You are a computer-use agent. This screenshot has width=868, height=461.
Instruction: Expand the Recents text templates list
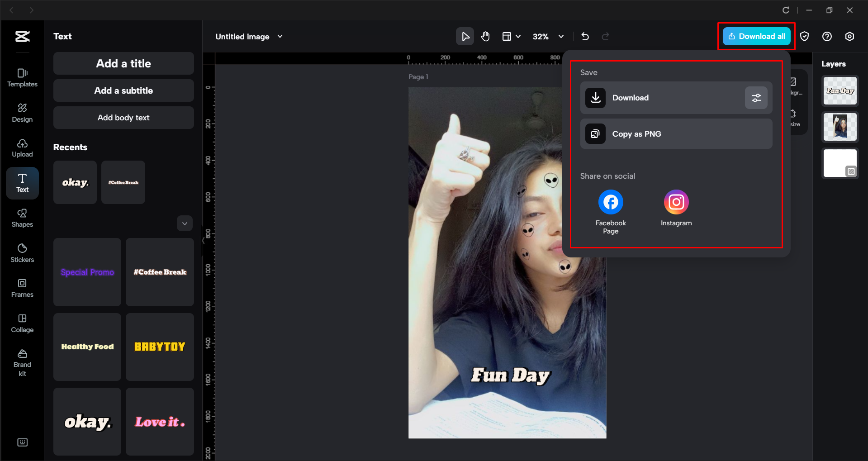[185, 223]
